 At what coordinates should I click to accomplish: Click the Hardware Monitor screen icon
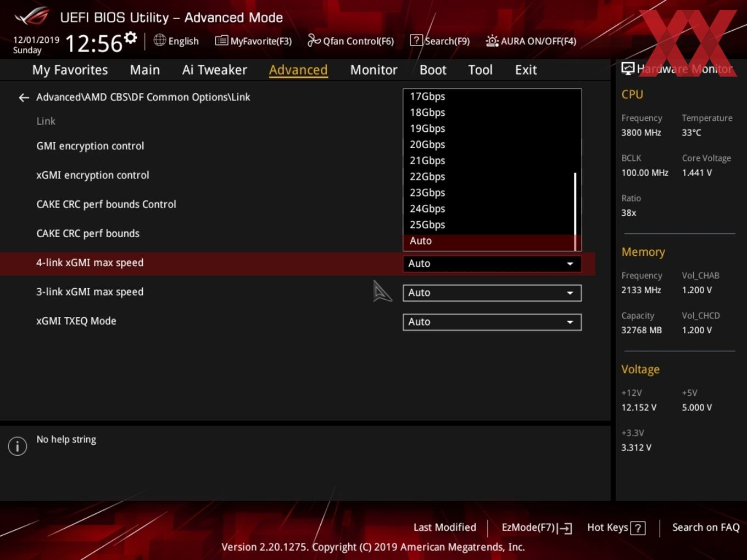(x=628, y=69)
